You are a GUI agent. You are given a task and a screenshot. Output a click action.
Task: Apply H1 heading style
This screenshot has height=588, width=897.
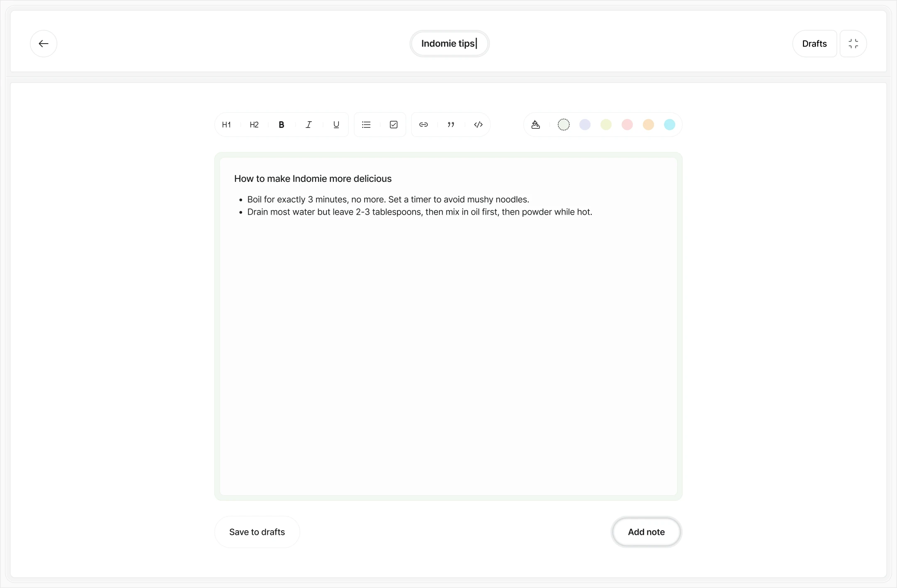pyautogui.click(x=226, y=125)
